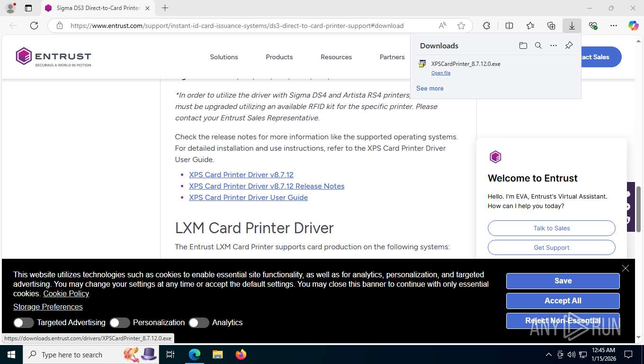Add this page to favorites star
644x364 pixels.
click(x=461, y=26)
